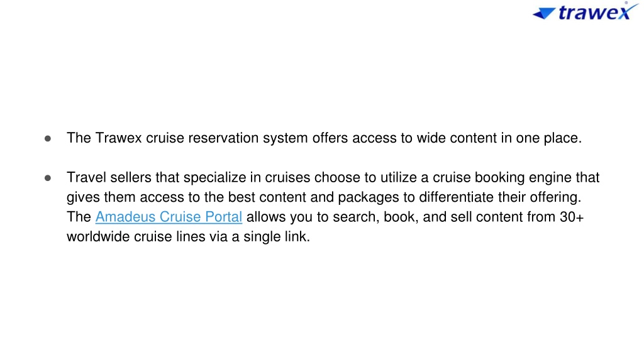Click the words "Travel sellers" in second bullet
The image size is (644, 362).
coord(109,177)
